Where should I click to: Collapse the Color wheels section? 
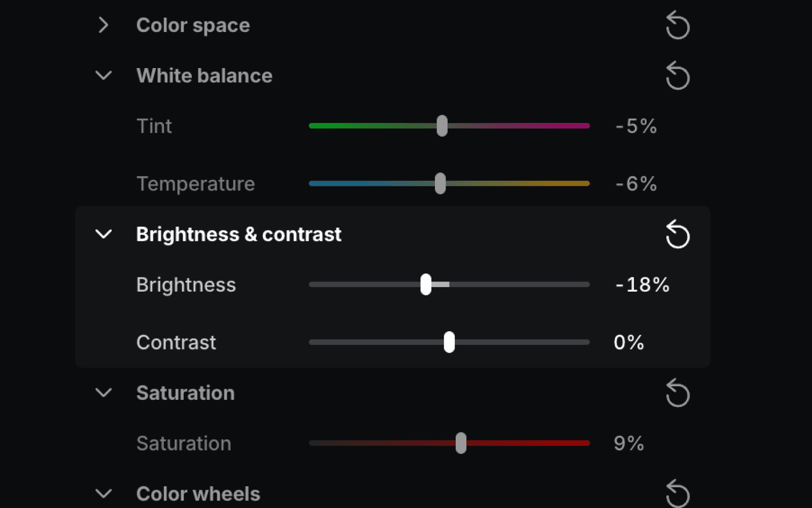(x=104, y=494)
